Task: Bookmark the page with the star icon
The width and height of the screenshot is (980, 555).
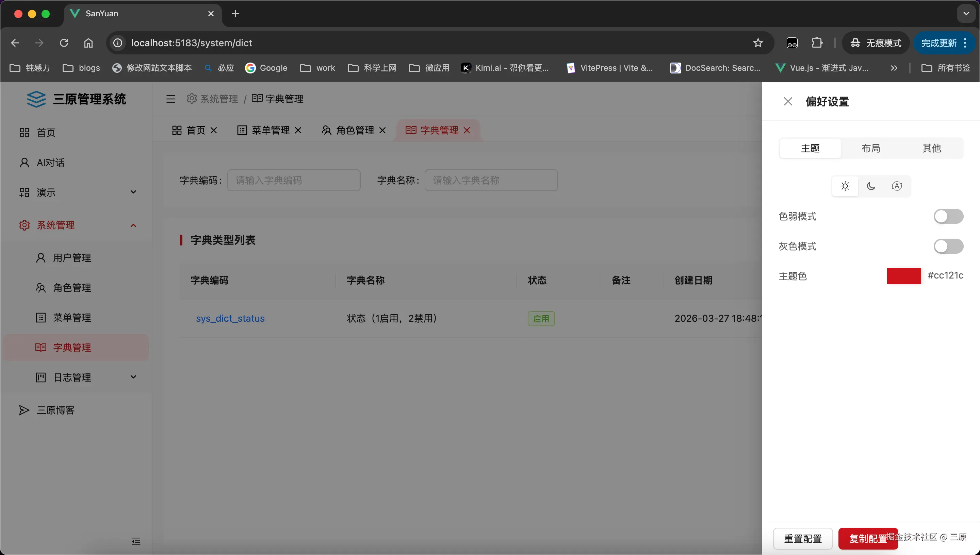Action: [758, 43]
